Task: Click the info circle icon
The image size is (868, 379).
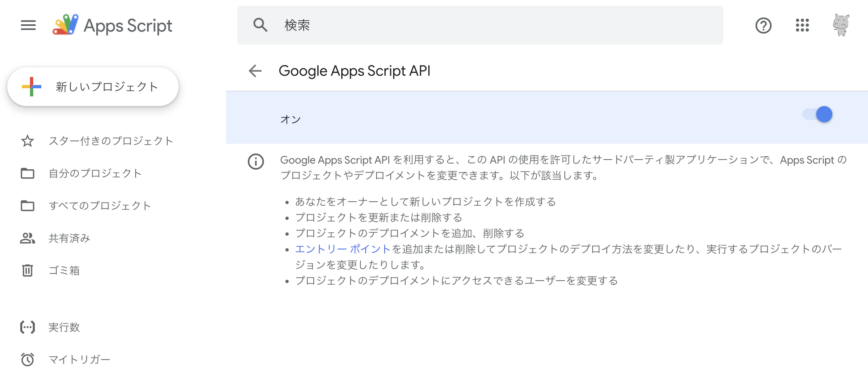Action: 256,162
